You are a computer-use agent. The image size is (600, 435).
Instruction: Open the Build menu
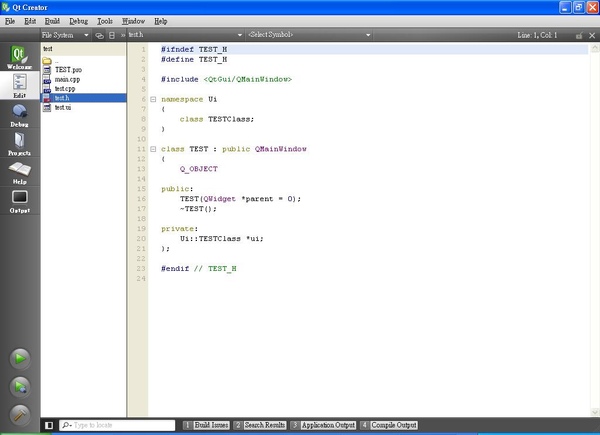tap(50, 20)
